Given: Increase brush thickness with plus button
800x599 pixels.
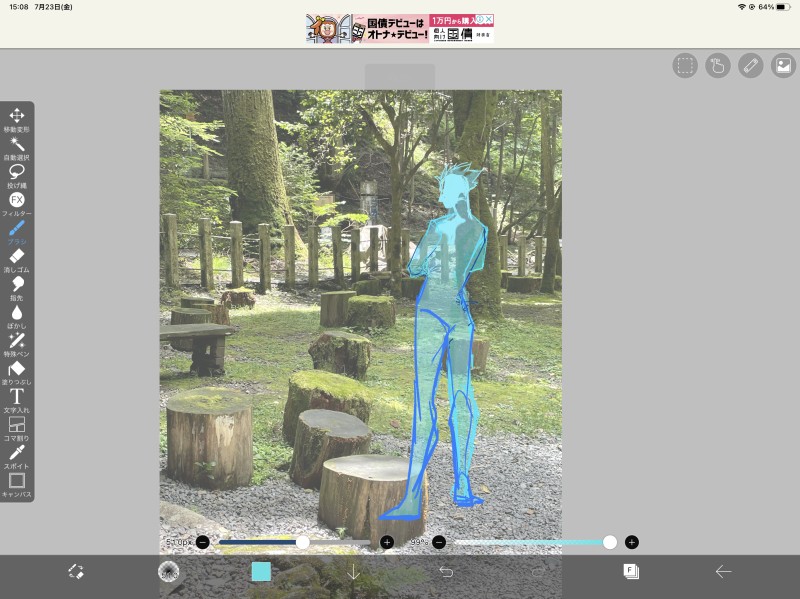Looking at the screenshot, I should [387, 542].
